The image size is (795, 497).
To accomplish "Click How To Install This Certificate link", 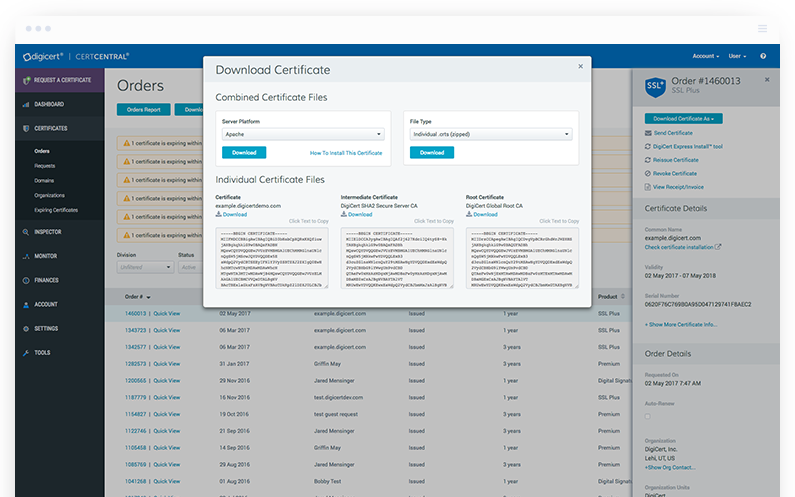I will click(x=345, y=153).
